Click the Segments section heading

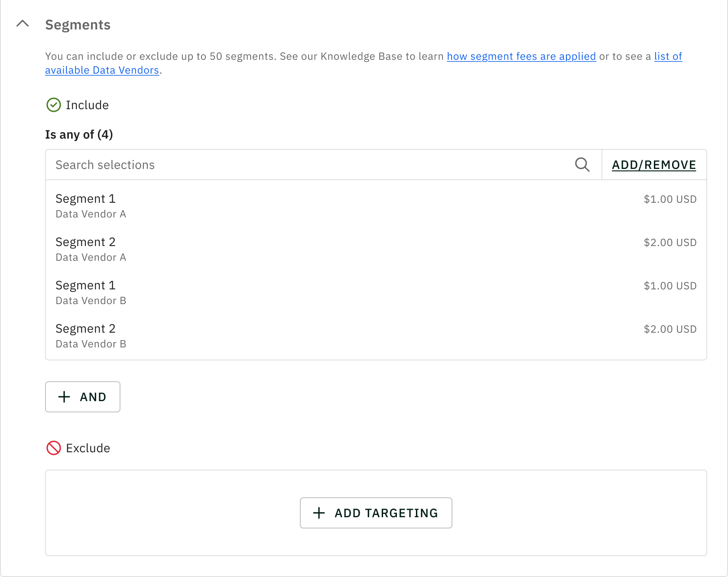click(x=78, y=25)
